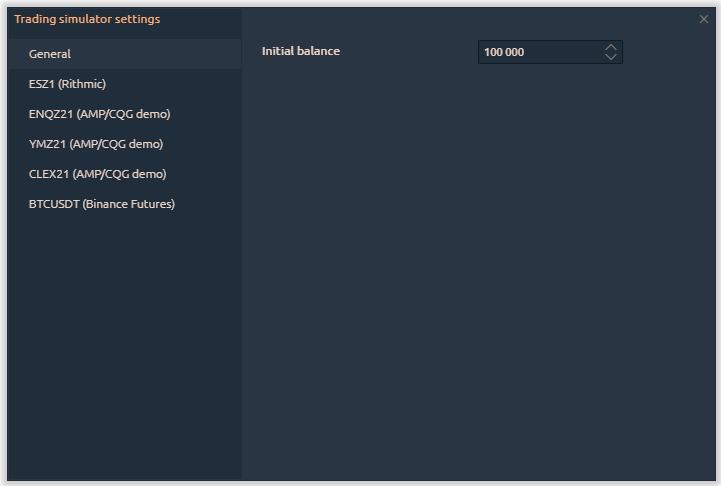
Task: Click the Trading simulator settings title
Action: pyautogui.click(x=87, y=19)
